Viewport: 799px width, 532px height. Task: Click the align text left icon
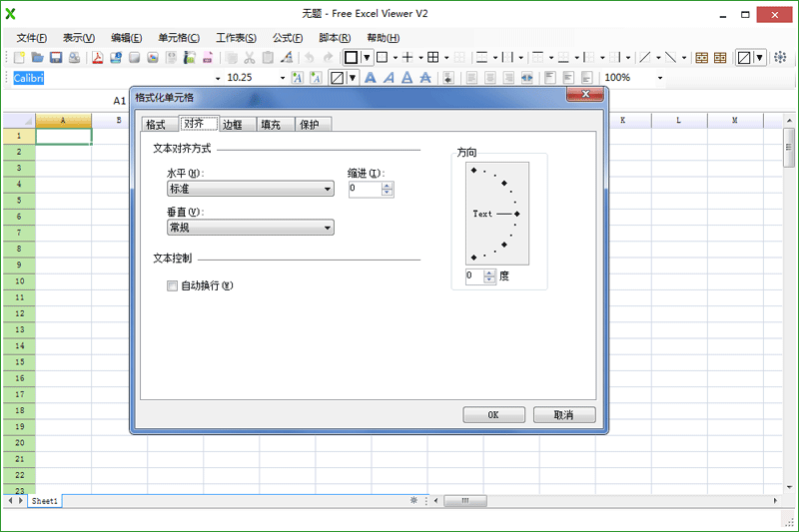(471, 78)
